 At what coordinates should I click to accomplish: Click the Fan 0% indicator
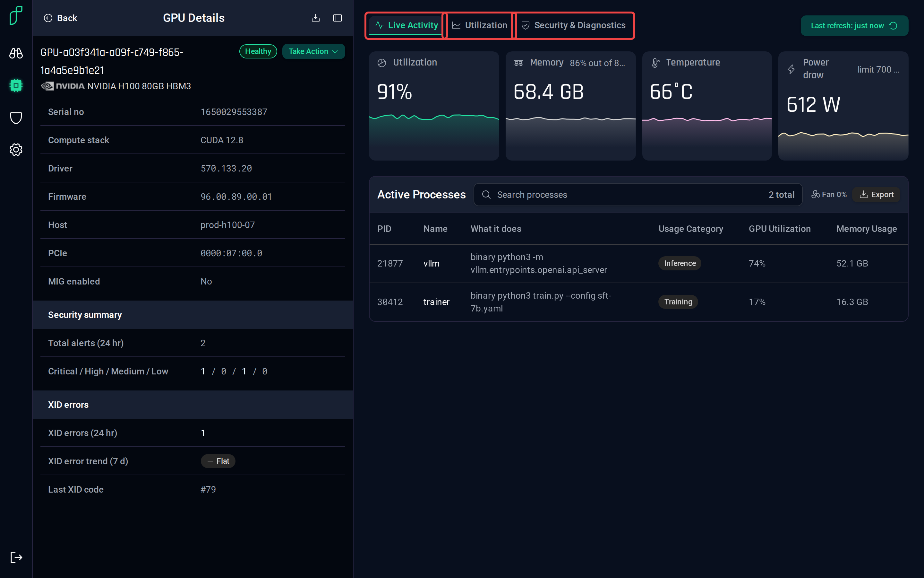tap(829, 195)
